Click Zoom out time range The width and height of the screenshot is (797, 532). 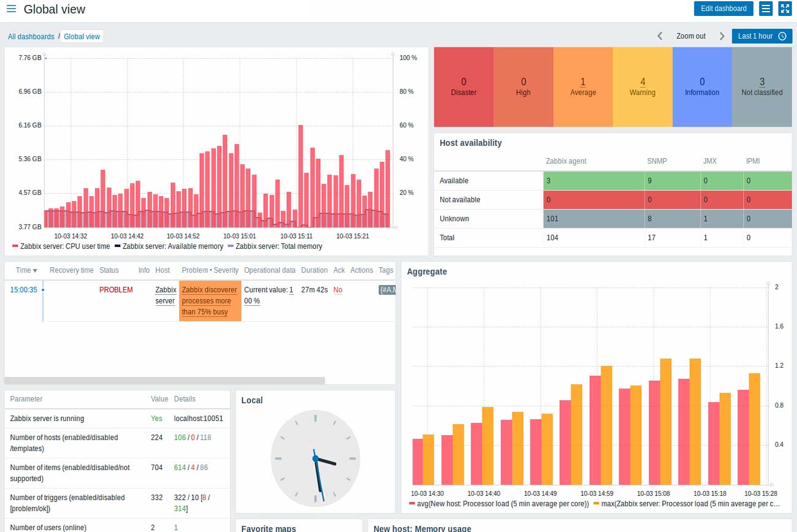pyautogui.click(x=691, y=36)
